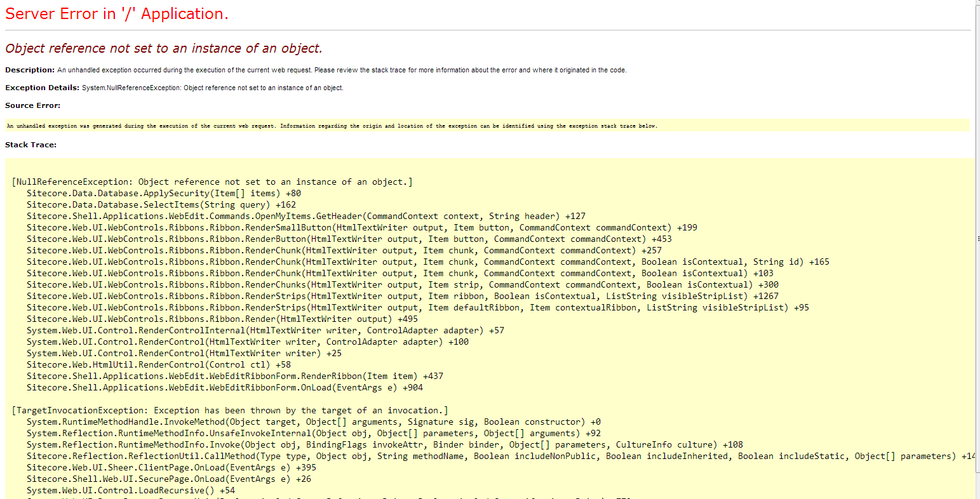
Task: Click the bold 'Stack Trace:' label
Action: click(30, 145)
